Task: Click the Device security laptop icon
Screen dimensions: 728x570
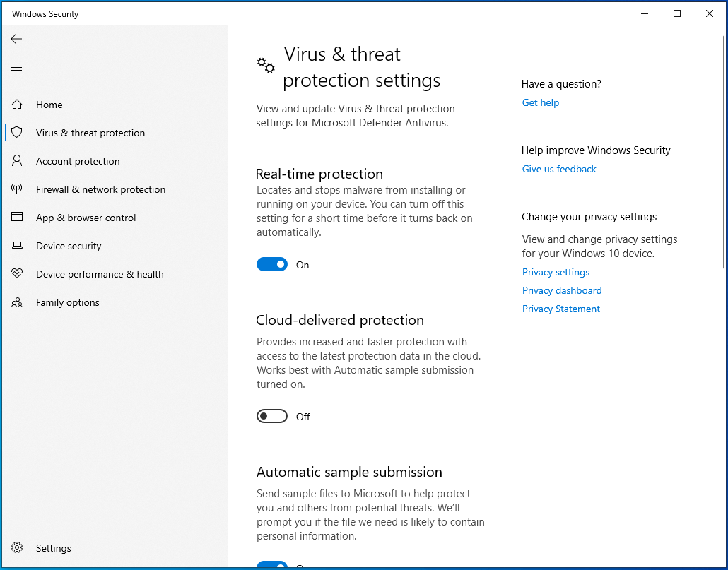Action: [17, 246]
